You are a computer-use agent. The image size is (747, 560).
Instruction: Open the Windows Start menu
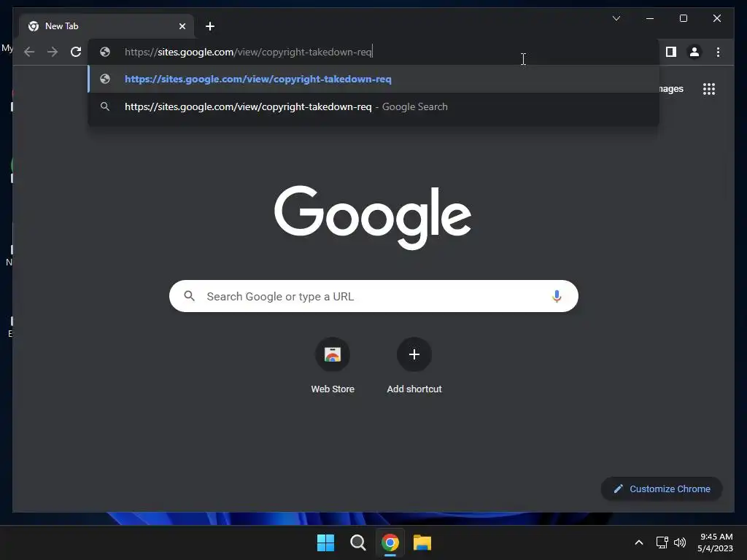[x=326, y=542]
